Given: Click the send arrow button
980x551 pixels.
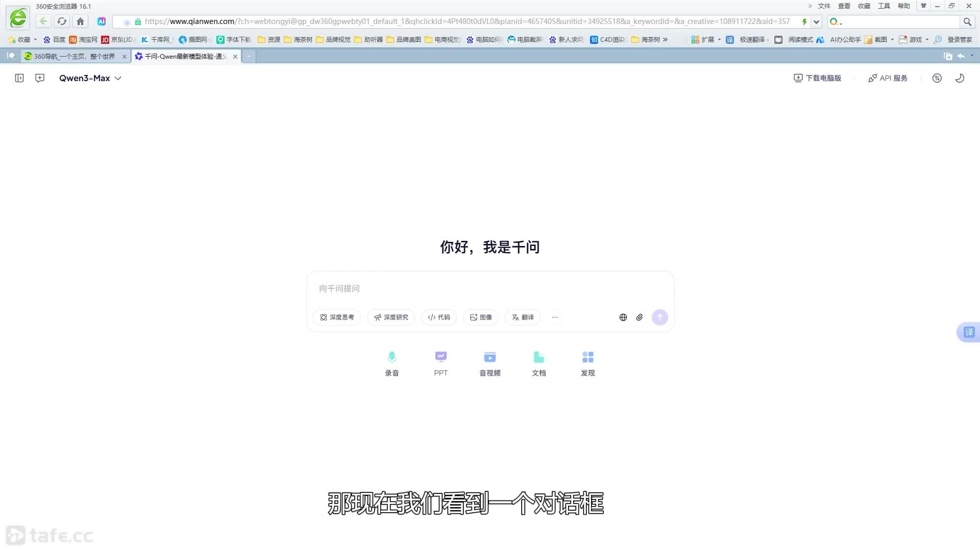Looking at the screenshot, I should click(x=660, y=317).
